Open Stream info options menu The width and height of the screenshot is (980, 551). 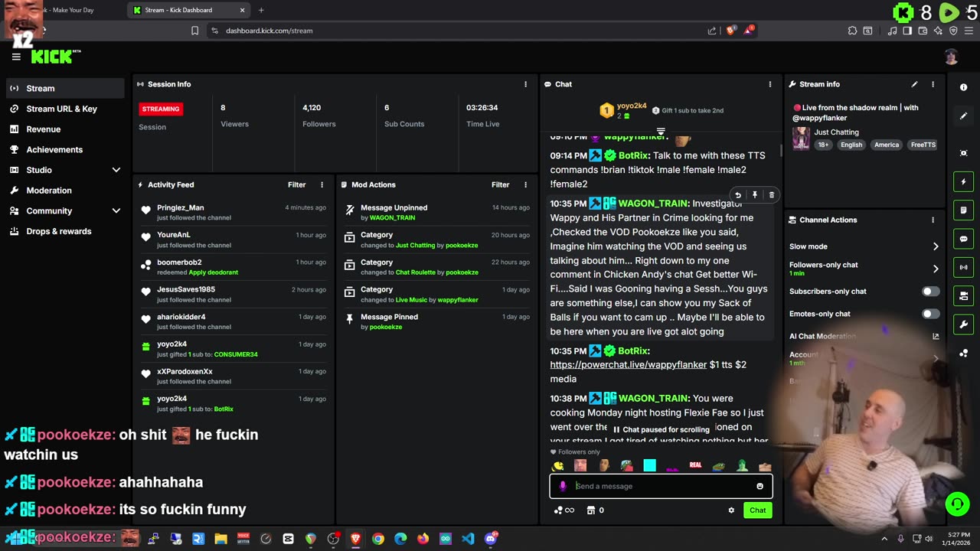(933, 84)
